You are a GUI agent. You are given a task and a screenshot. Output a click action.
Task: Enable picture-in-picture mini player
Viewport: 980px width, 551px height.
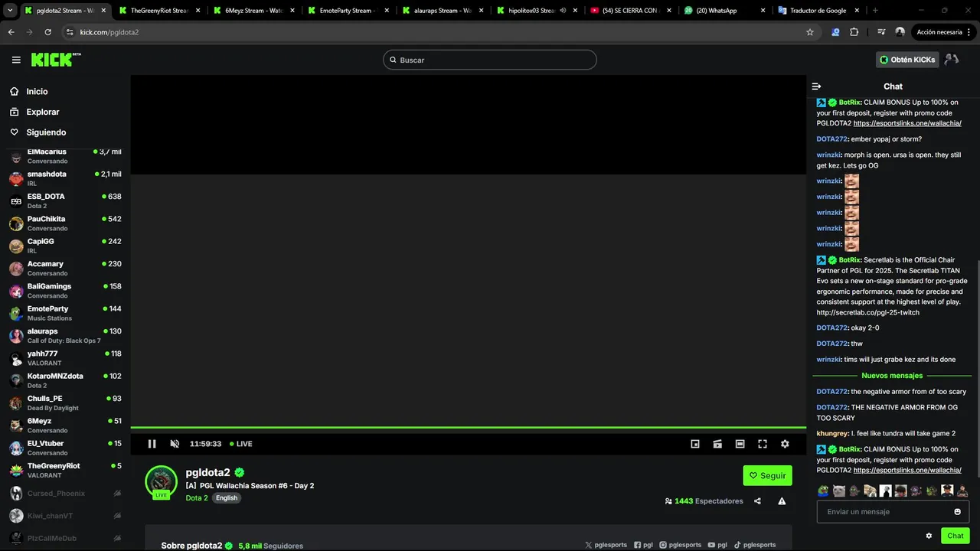pyautogui.click(x=695, y=444)
